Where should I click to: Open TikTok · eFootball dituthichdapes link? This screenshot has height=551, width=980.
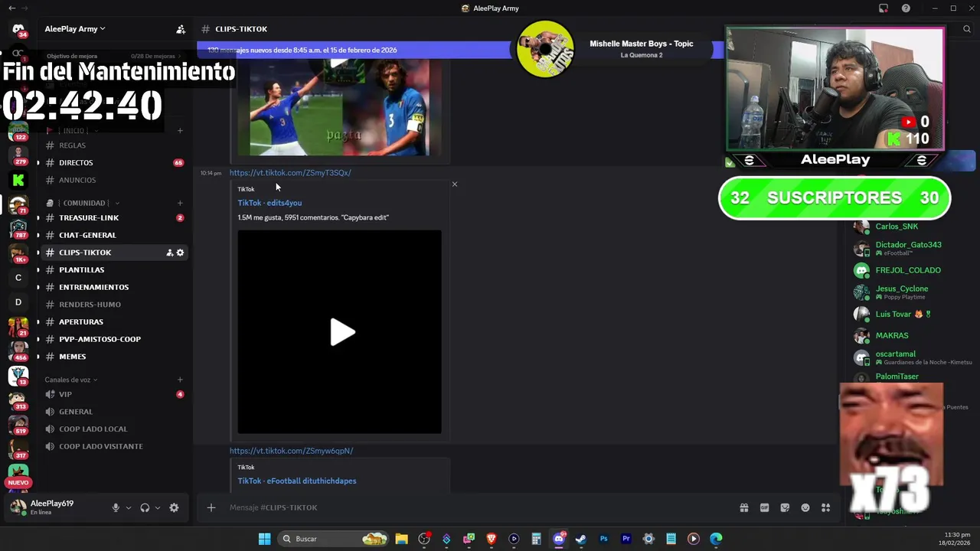297,481
